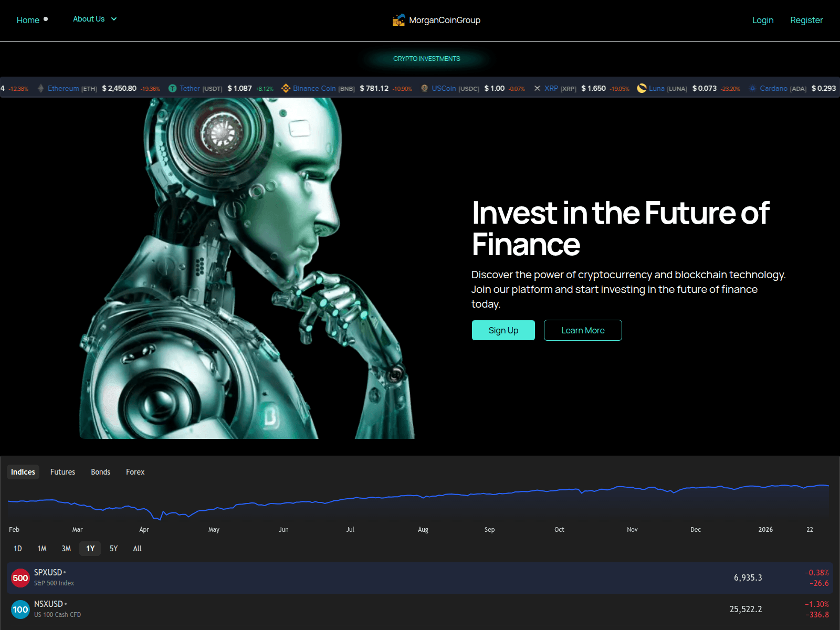This screenshot has height=630, width=840.
Task: Click the Binance Coin icon
Action: point(286,88)
